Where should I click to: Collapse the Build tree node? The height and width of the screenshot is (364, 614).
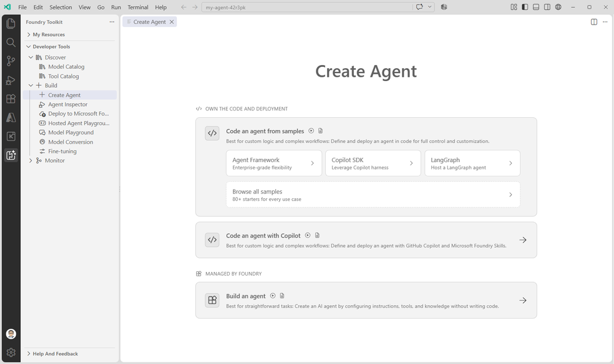point(31,85)
